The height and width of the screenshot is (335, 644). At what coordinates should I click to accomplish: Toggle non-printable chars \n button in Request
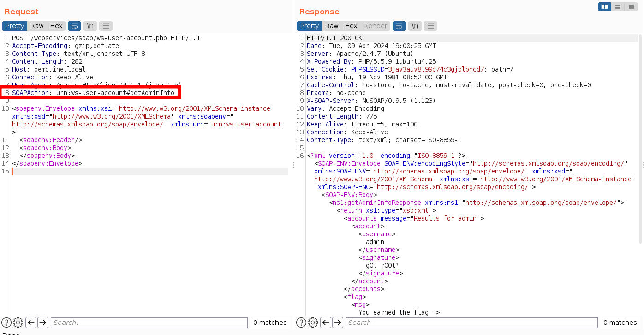click(x=90, y=26)
